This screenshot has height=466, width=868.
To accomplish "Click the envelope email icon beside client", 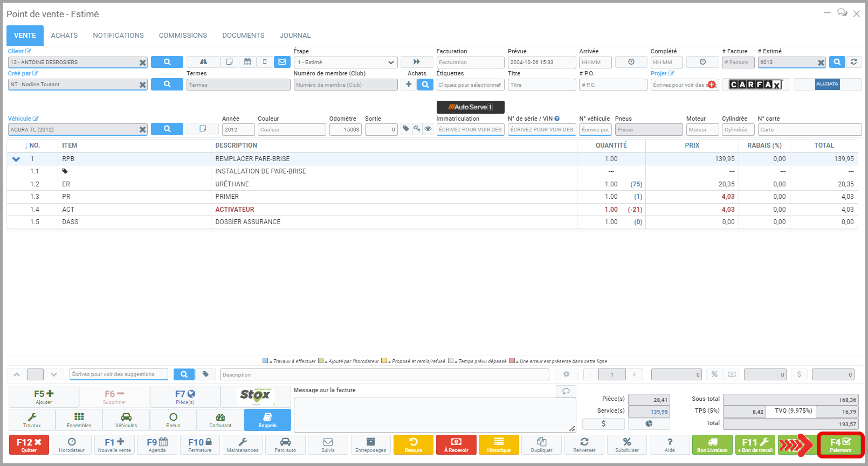I will click(x=282, y=62).
